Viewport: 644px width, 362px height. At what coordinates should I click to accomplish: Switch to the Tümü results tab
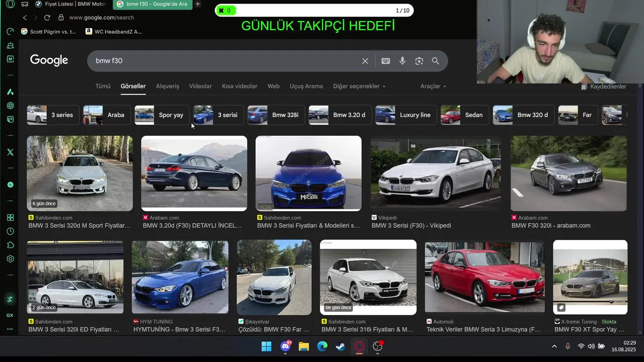tap(103, 86)
